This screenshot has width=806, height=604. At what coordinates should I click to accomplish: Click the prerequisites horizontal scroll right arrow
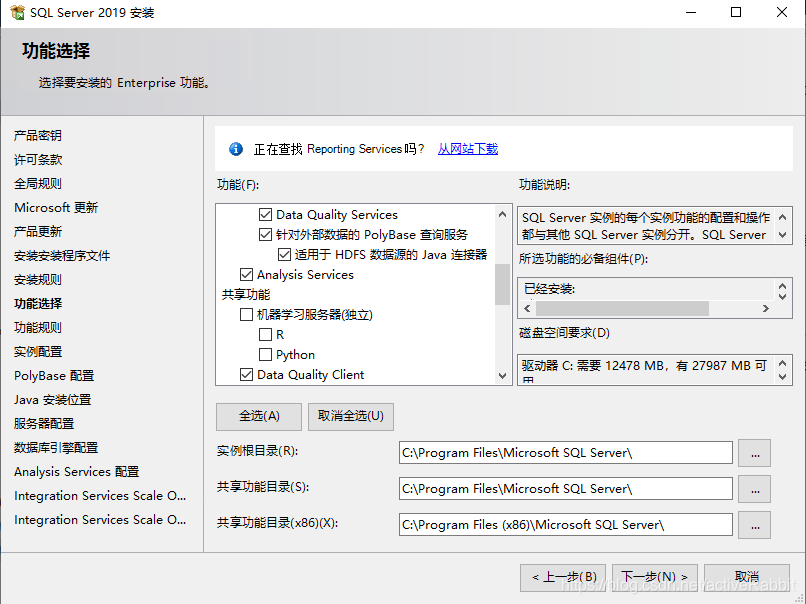pyautogui.click(x=765, y=308)
